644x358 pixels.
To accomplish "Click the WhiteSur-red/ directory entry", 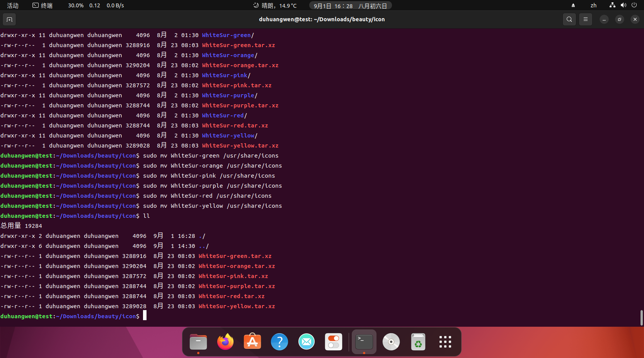I will (225, 115).
